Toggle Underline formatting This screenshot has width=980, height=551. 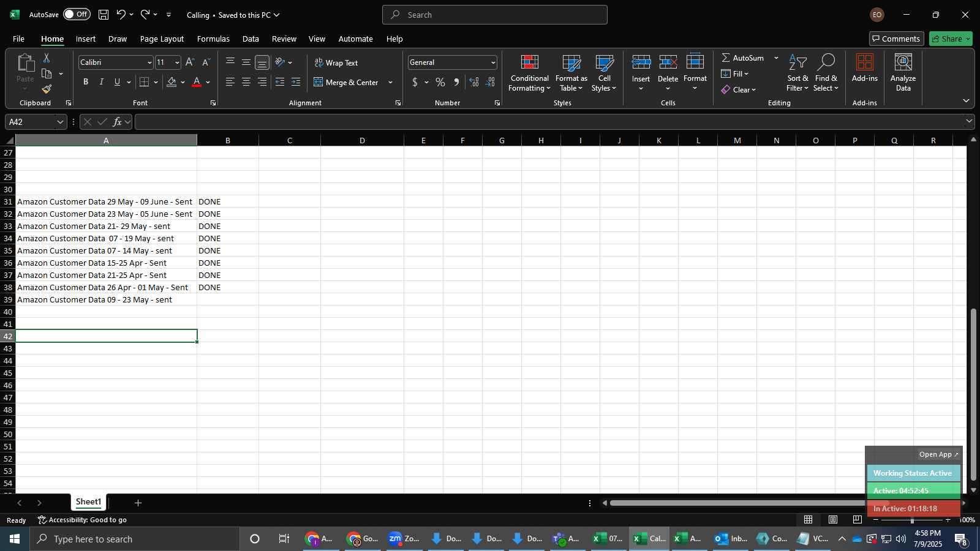(x=117, y=82)
